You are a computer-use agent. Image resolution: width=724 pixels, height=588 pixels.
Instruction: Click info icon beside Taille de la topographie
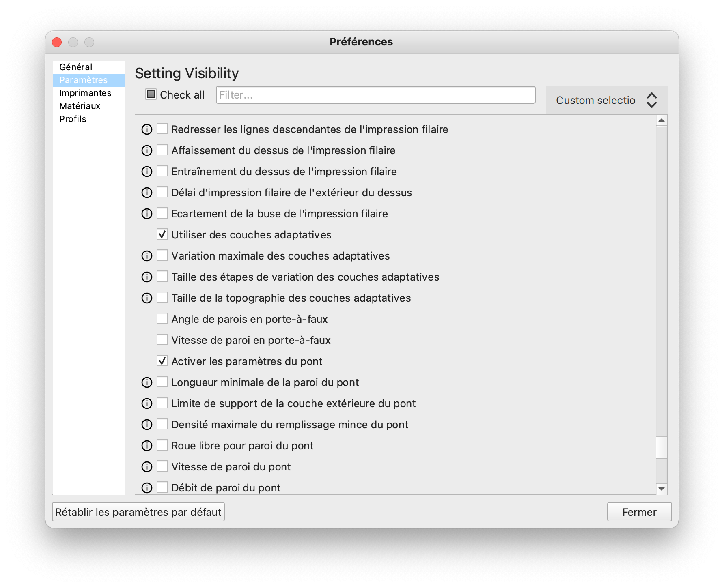(147, 298)
